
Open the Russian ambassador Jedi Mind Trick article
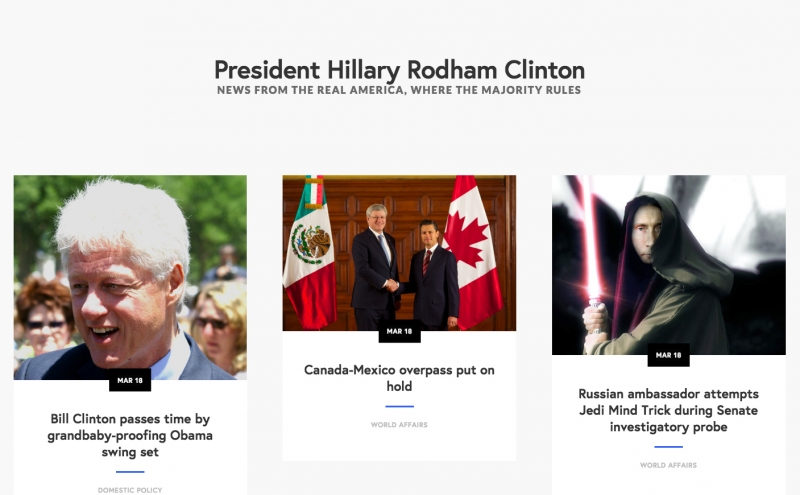(x=668, y=410)
